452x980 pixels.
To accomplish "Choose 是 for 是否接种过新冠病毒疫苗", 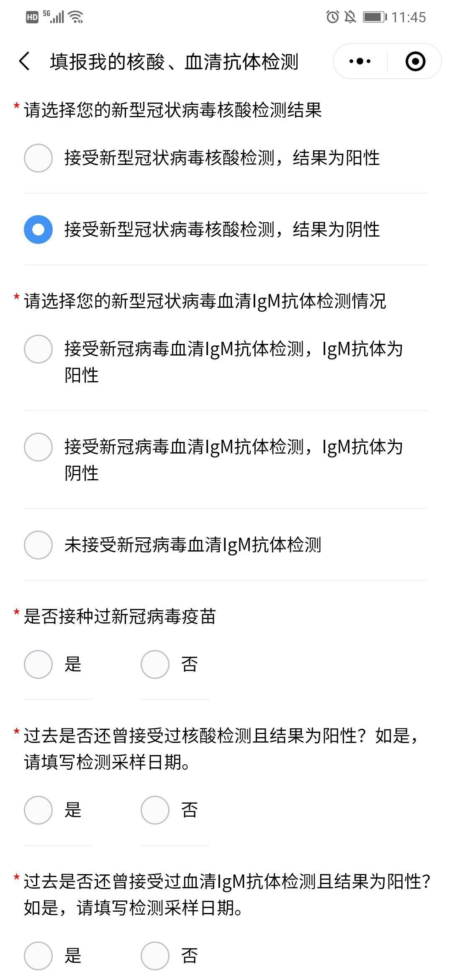I will (x=38, y=664).
